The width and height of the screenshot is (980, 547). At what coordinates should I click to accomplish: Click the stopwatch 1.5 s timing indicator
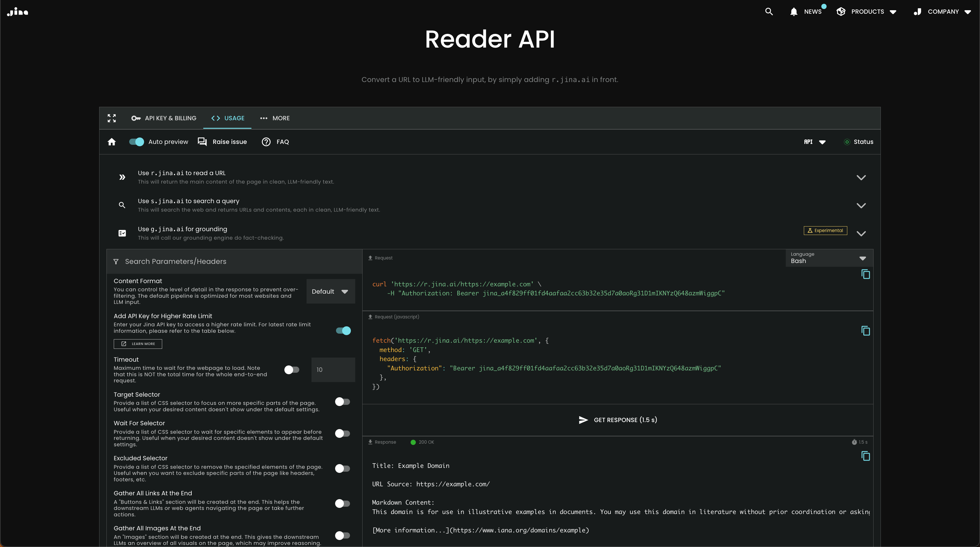[x=860, y=442]
